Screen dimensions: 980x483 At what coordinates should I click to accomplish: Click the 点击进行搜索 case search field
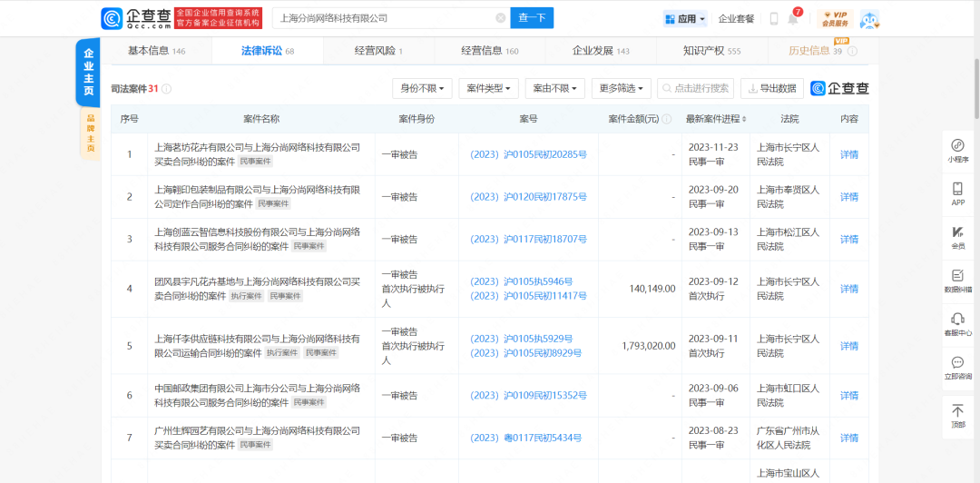(696, 88)
